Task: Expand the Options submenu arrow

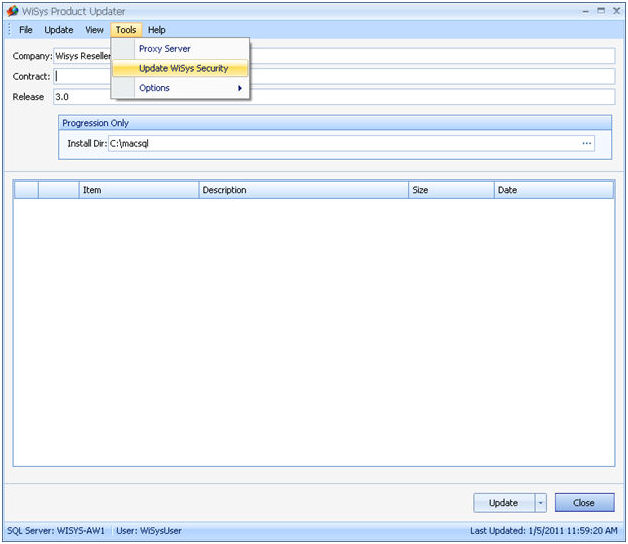Action: pos(240,88)
